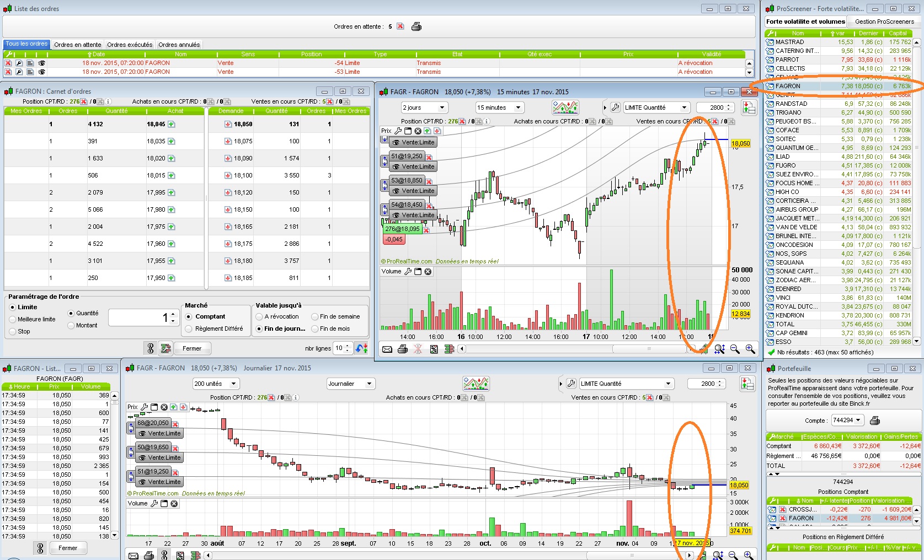The width and height of the screenshot is (924, 560).
Task: Remove the Volume panel in the 15 minutes chart
Action: (x=428, y=272)
